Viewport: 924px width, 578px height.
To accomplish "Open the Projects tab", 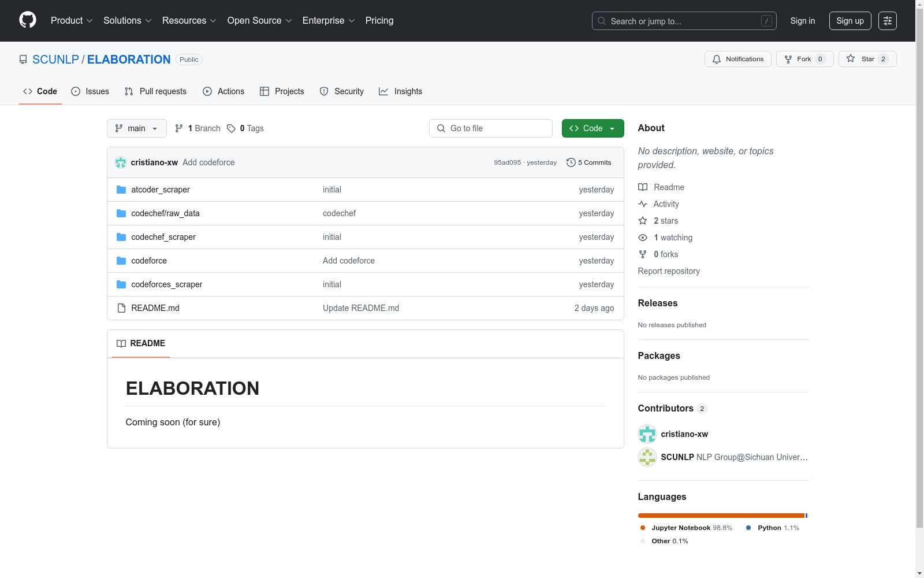I will [x=282, y=91].
